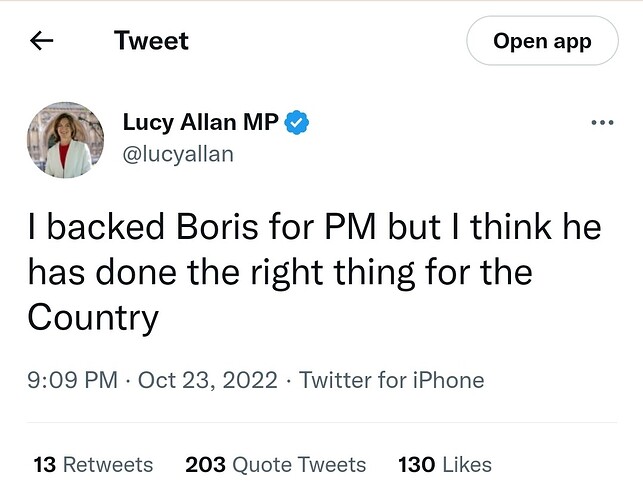This screenshot has width=643, height=500.
Task: View the 130 Likes list
Action: click(445, 465)
